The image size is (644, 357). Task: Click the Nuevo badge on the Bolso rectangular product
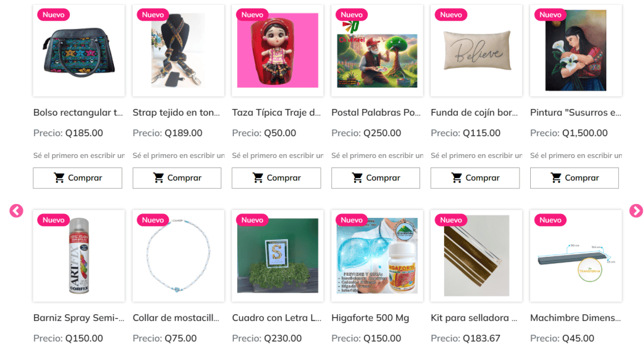(x=53, y=15)
